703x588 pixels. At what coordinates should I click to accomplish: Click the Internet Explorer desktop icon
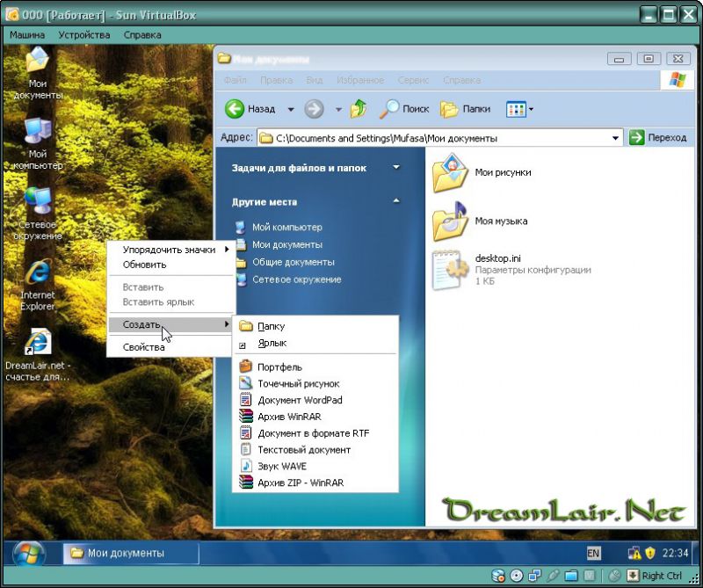pos(38,274)
